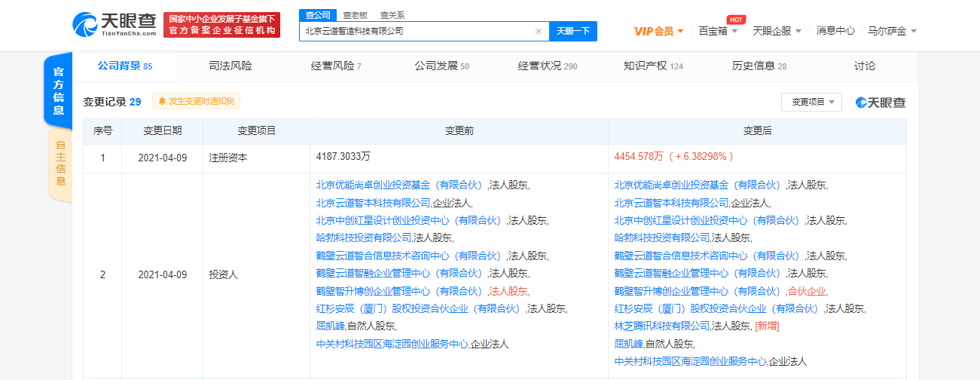Screen dimensions: 980x380
Task: Switch to the 讨论 tab
Action: click(865, 66)
